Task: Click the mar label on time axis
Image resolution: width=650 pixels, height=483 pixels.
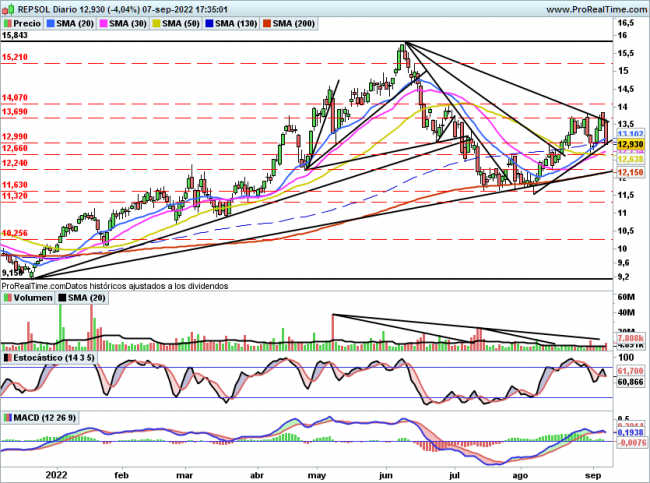Action: [x=184, y=475]
